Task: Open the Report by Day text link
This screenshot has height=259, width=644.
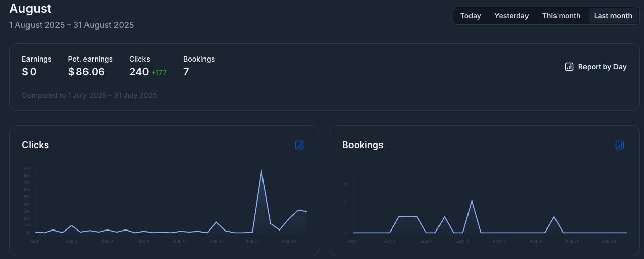Action: point(602,67)
